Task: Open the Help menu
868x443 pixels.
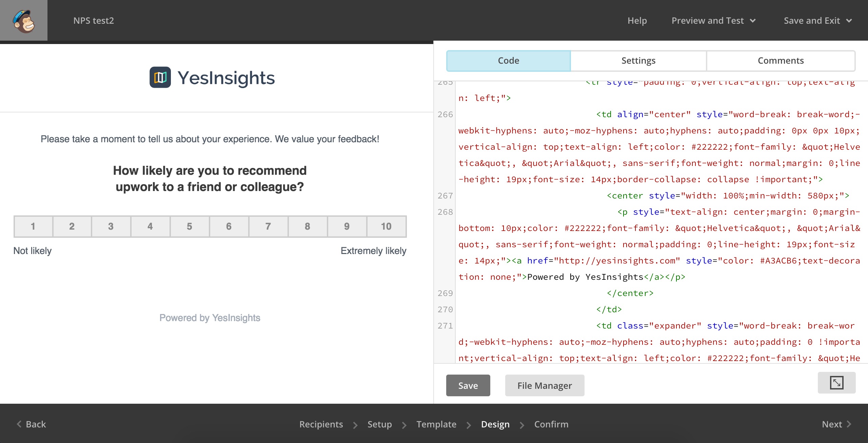Action: click(x=637, y=21)
